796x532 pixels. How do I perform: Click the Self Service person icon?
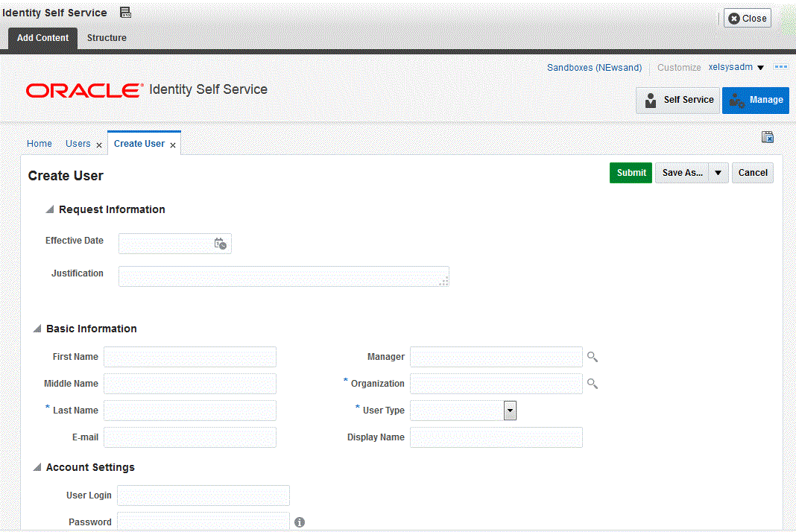coord(651,100)
